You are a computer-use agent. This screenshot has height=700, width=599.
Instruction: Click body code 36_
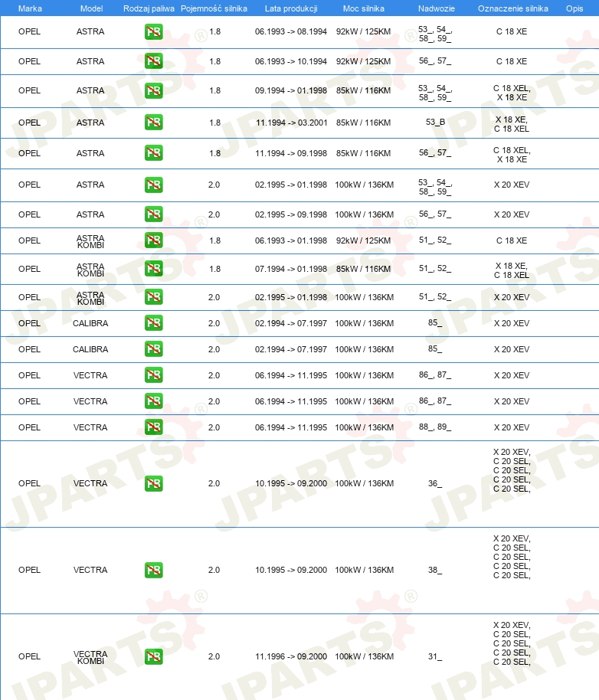pos(435,483)
